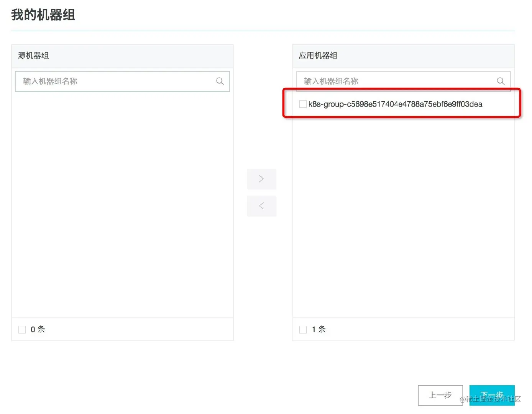Click the 我的机器组 page title
This screenshot has width=532, height=414.
43,15
